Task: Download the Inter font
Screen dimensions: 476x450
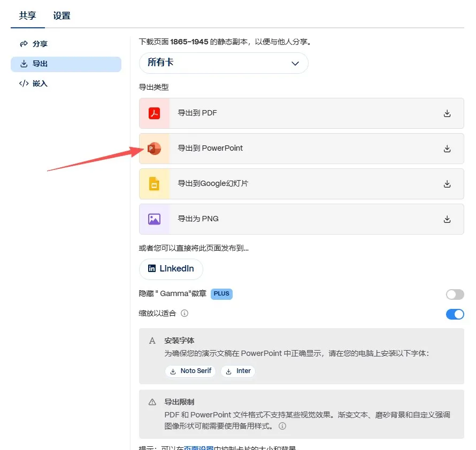Action: [x=237, y=371]
